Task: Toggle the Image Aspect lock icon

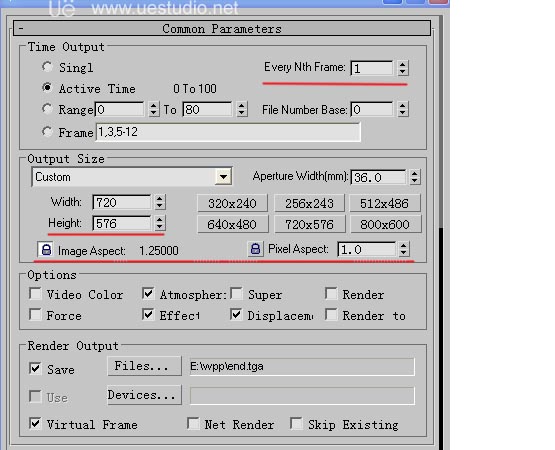Action: [46, 250]
